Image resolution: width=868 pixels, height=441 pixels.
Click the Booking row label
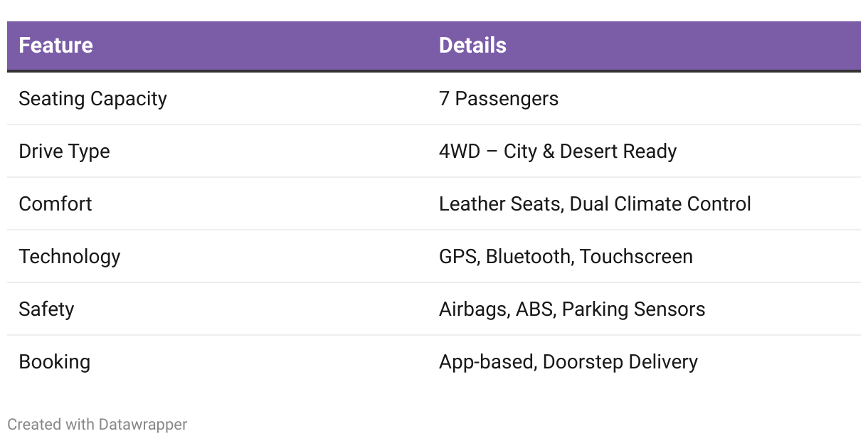coord(54,362)
